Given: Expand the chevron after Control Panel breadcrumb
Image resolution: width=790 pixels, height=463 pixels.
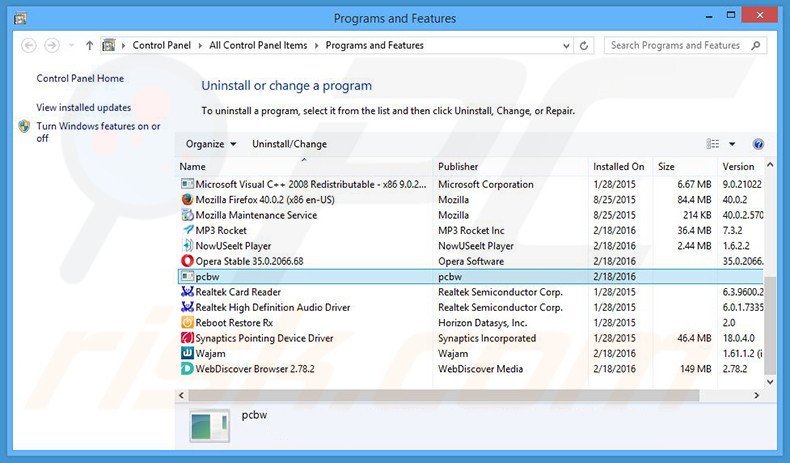Looking at the screenshot, I should point(200,45).
